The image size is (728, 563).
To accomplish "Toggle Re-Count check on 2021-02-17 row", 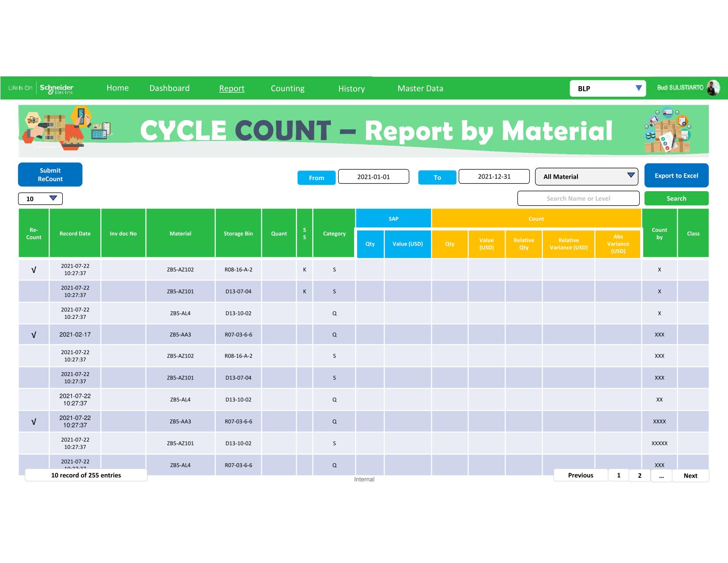I will [34, 335].
